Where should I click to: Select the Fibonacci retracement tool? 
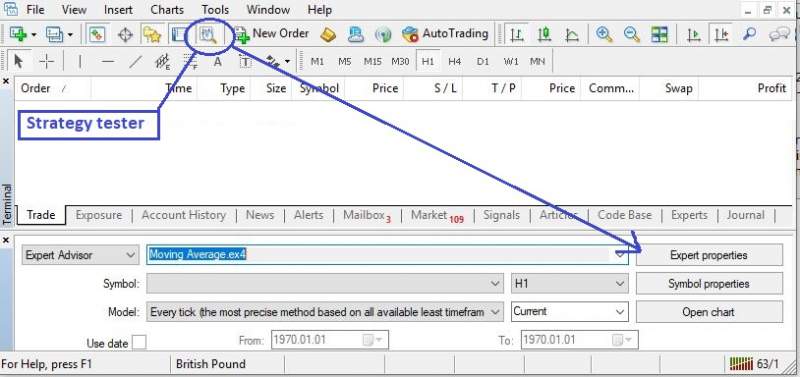pyautogui.click(x=190, y=61)
